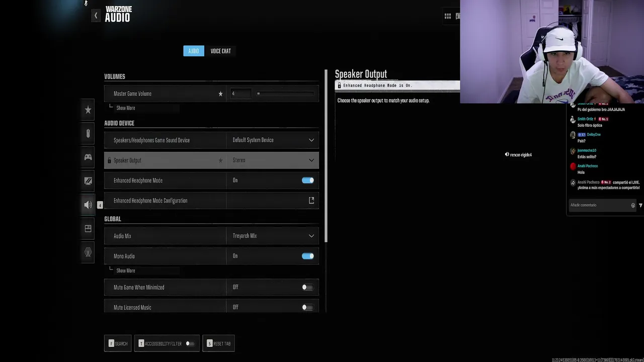Open Keyboard and Mouse settings from sidebar
Screen dimensions: 644x362
88,133
